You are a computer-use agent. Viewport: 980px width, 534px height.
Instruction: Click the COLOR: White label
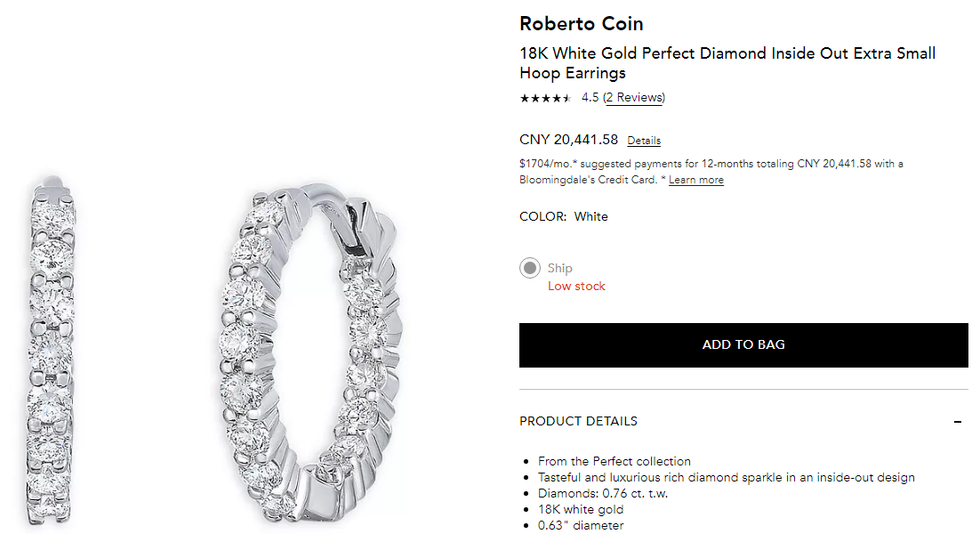tap(564, 216)
